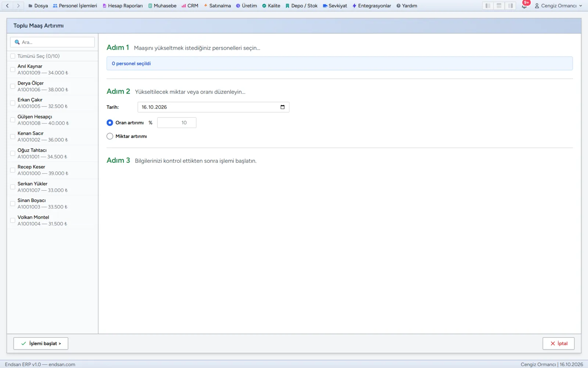The height and width of the screenshot is (368, 588).
Task: Select Recep Keser's checkbox
Action: tap(13, 170)
